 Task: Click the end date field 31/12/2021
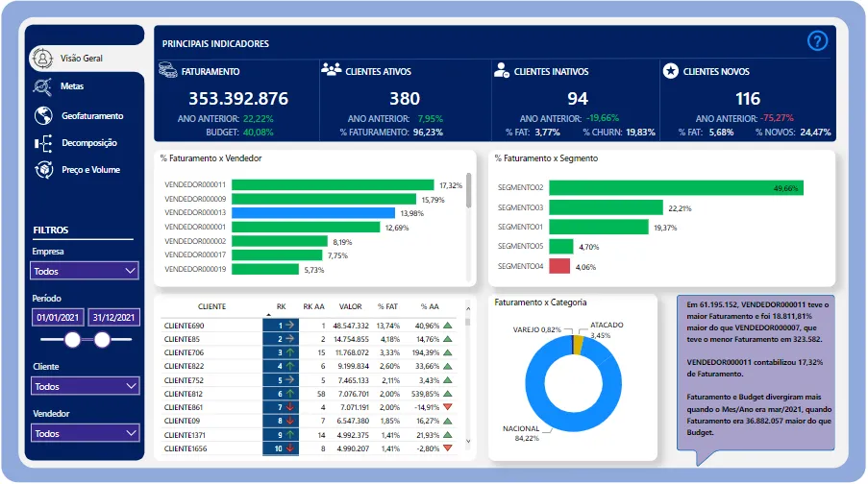(113, 318)
